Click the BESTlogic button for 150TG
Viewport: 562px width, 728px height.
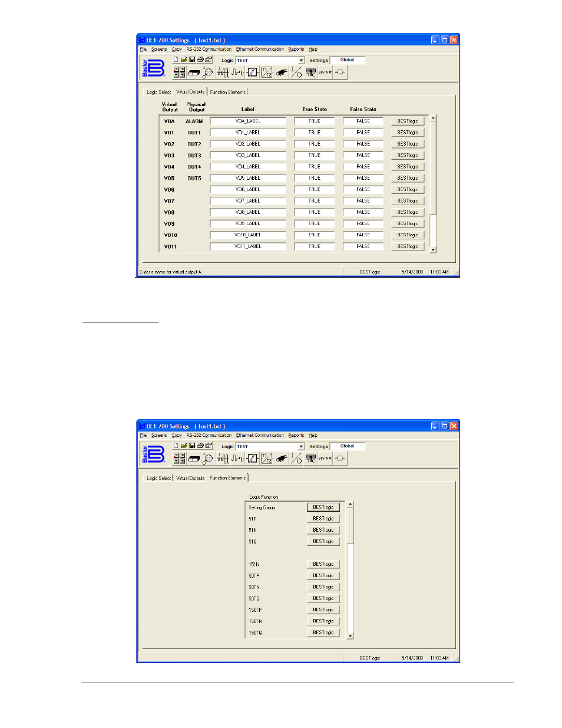(323, 633)
